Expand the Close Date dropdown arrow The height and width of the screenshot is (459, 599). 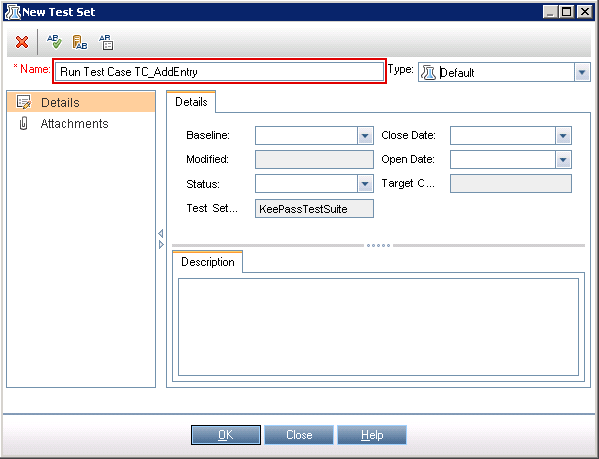(563, 136)
